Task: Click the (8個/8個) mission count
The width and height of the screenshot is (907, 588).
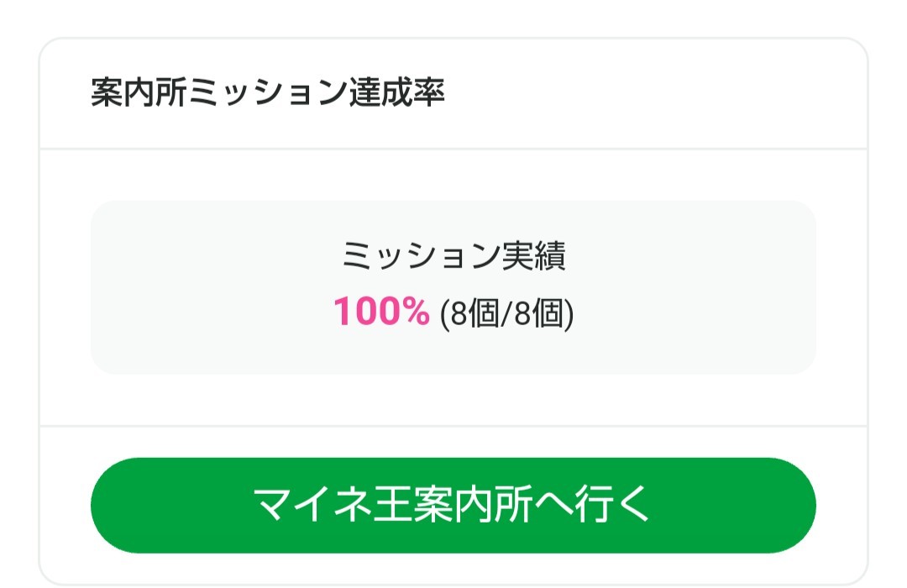Action: tap(507, 314)
